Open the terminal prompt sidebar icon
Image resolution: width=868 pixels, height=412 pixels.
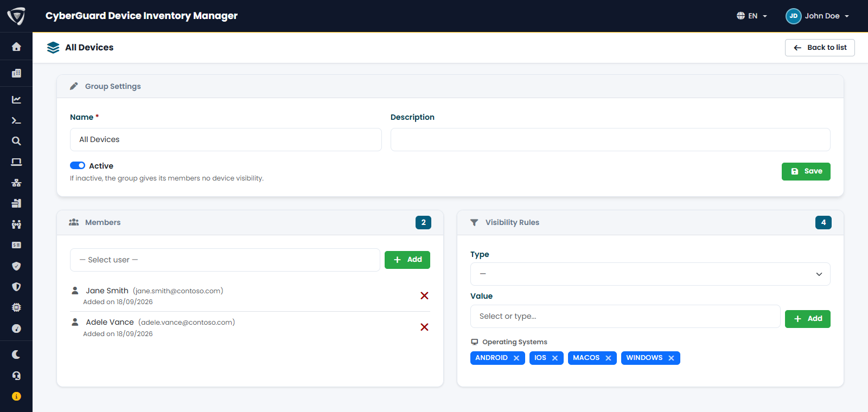click(x=16, y=120)
